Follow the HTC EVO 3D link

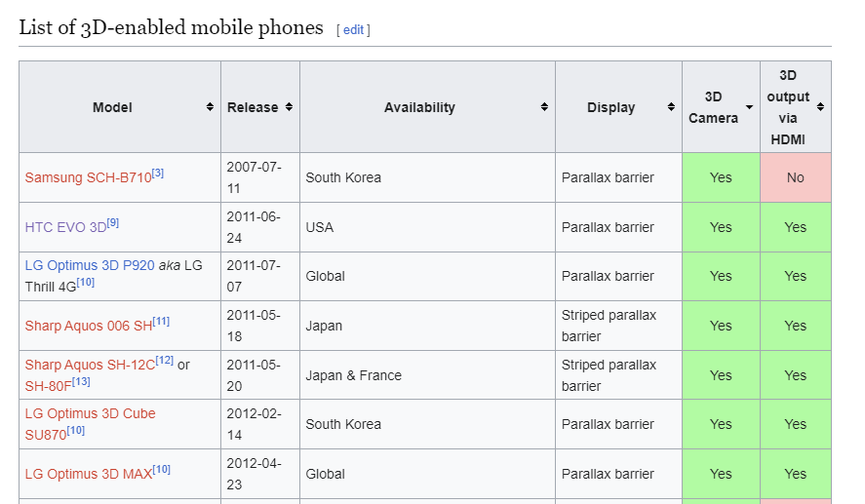(65, 227)
